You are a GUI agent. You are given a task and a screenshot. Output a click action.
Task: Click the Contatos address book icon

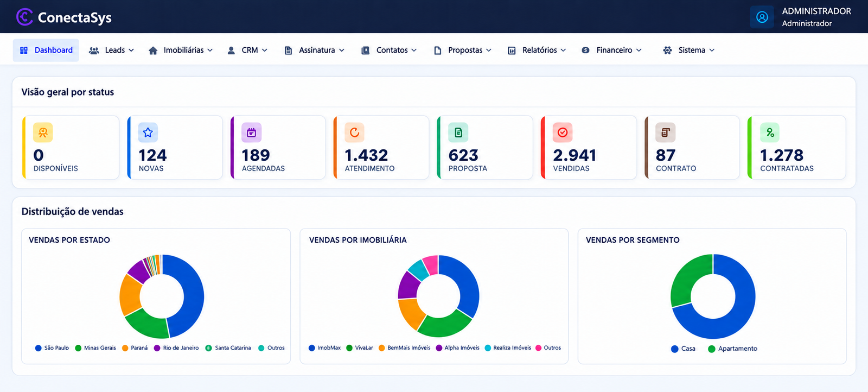366,50
